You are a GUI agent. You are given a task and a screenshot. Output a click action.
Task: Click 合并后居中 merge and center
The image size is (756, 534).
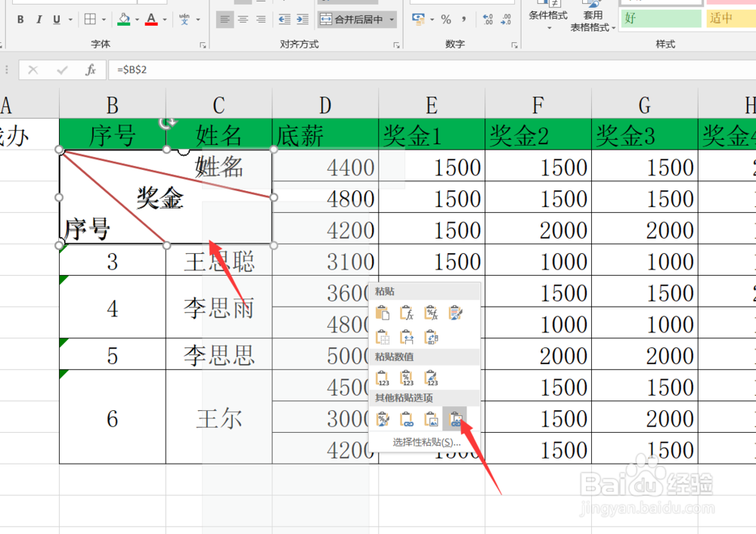coord(352,20)
